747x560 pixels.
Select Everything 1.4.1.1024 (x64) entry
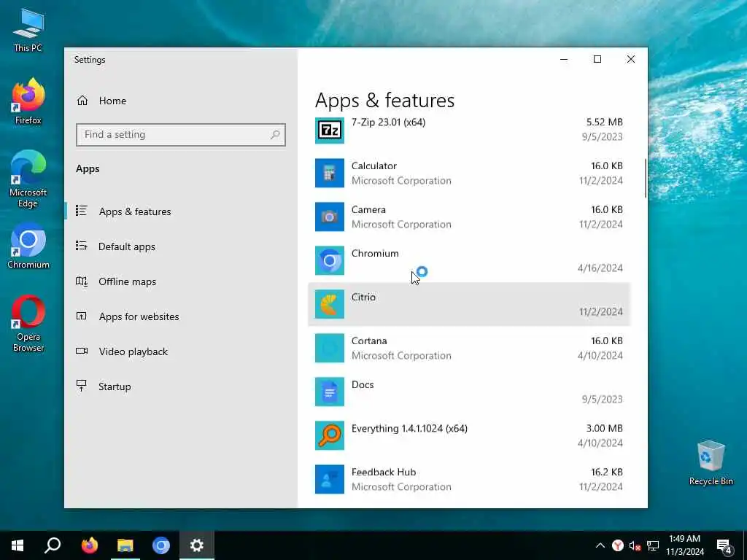[x=409, y=429]
